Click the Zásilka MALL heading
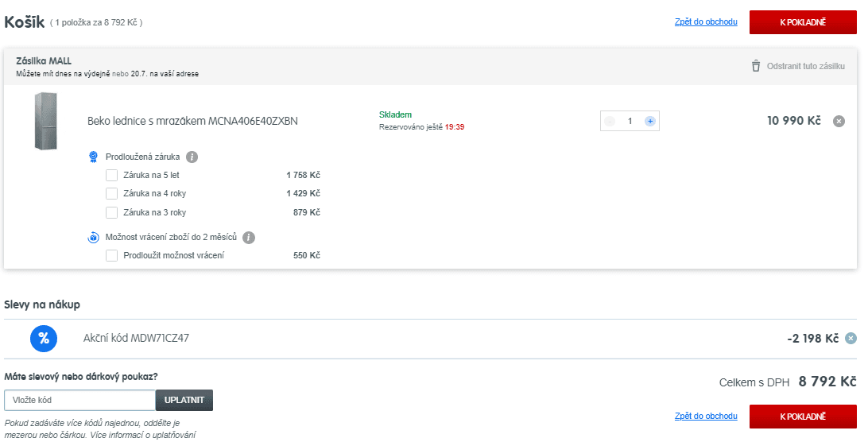Viewport: 868px width, 442px height. pyautogui.click(x=44, y=61)
